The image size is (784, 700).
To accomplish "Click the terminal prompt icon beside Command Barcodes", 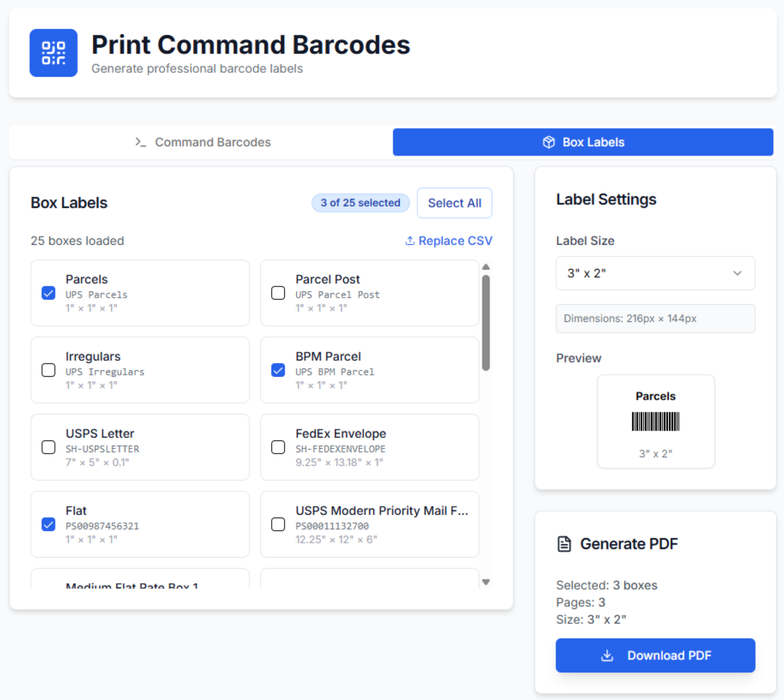I will [141, 142].
